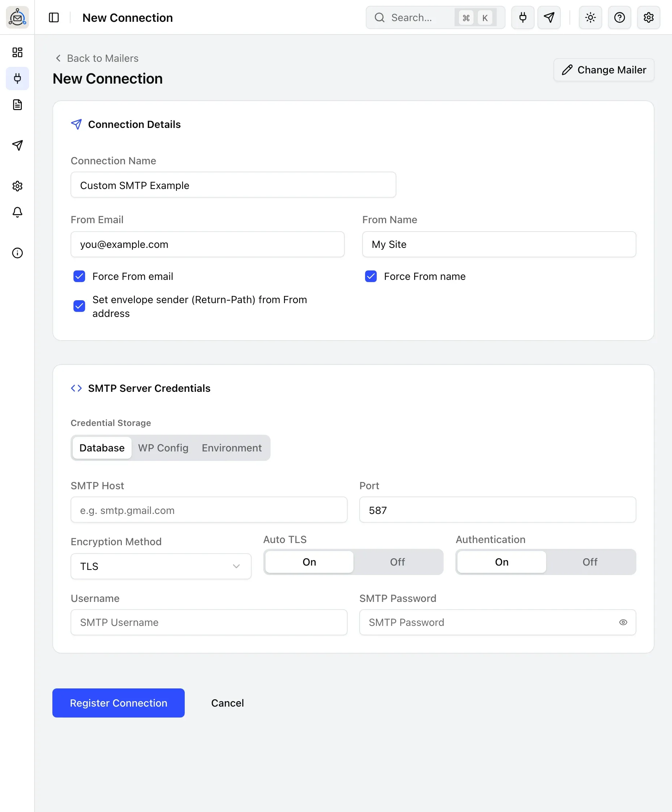The height and width of the screenshot is (812, 672).
Task: Click the paper plane icon in sidebar
Action: (x=17, y=145)
